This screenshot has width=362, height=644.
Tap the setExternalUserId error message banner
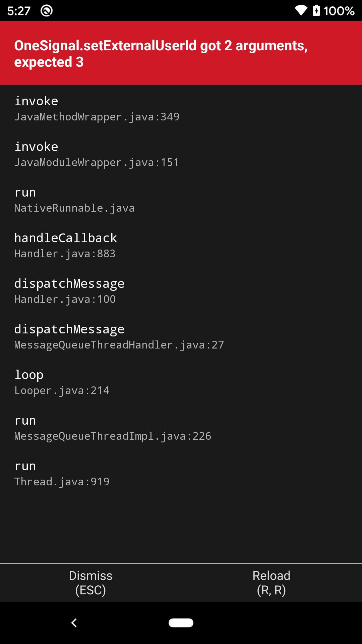(181, 53)
